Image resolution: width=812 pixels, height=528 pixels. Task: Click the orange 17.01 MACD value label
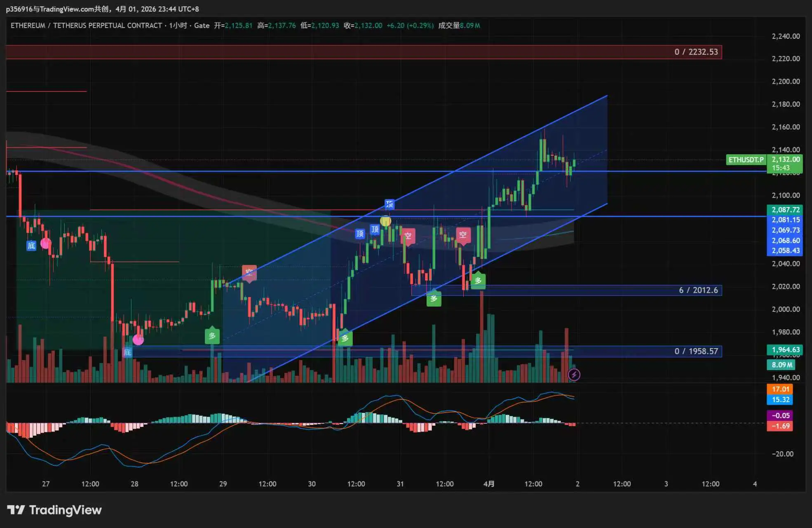click(780, 389)
